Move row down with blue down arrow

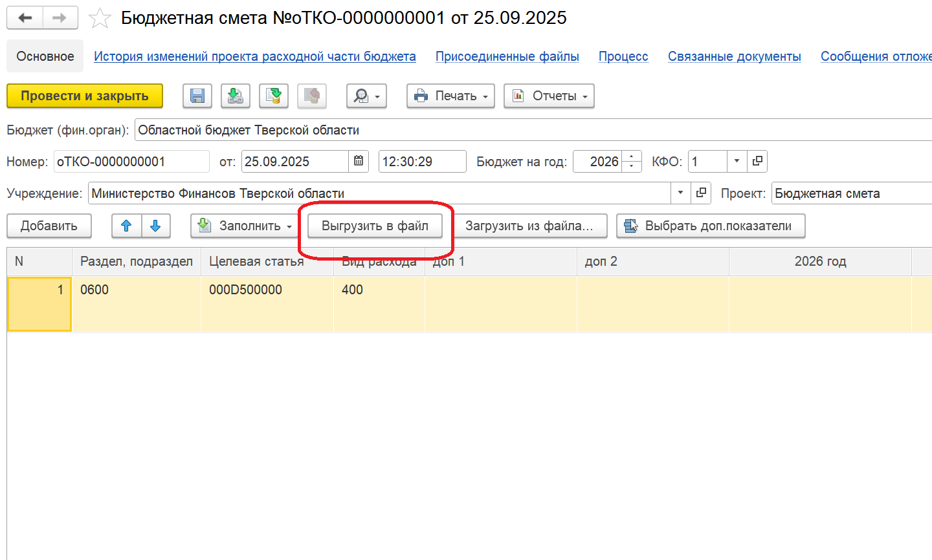click(155, 226)
